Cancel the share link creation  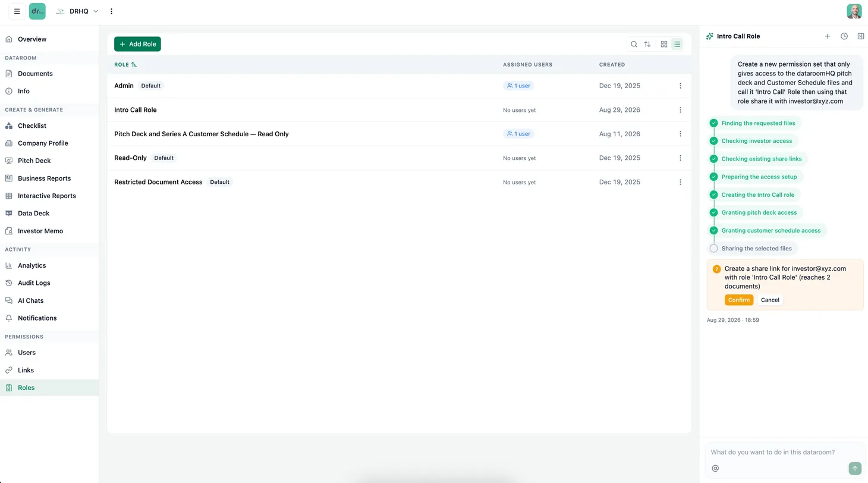coord(770,300)
